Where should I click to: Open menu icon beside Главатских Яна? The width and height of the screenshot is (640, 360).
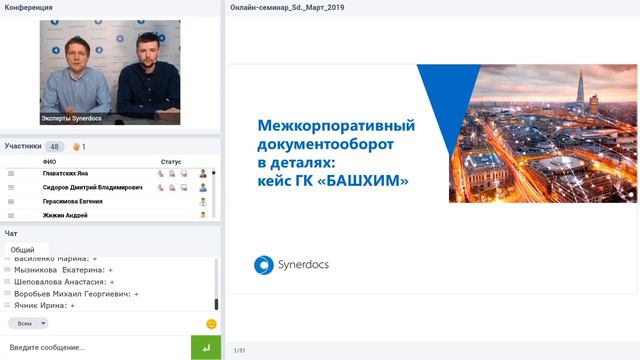tap(11, 173)
